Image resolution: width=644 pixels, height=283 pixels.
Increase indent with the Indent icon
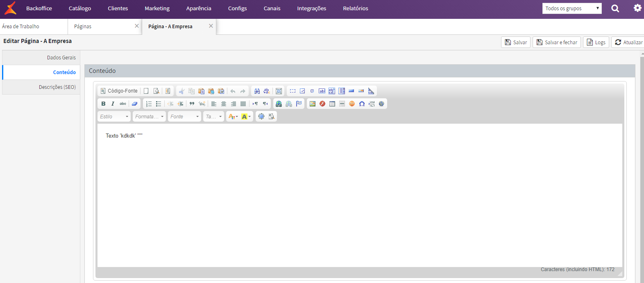(180, 104)
